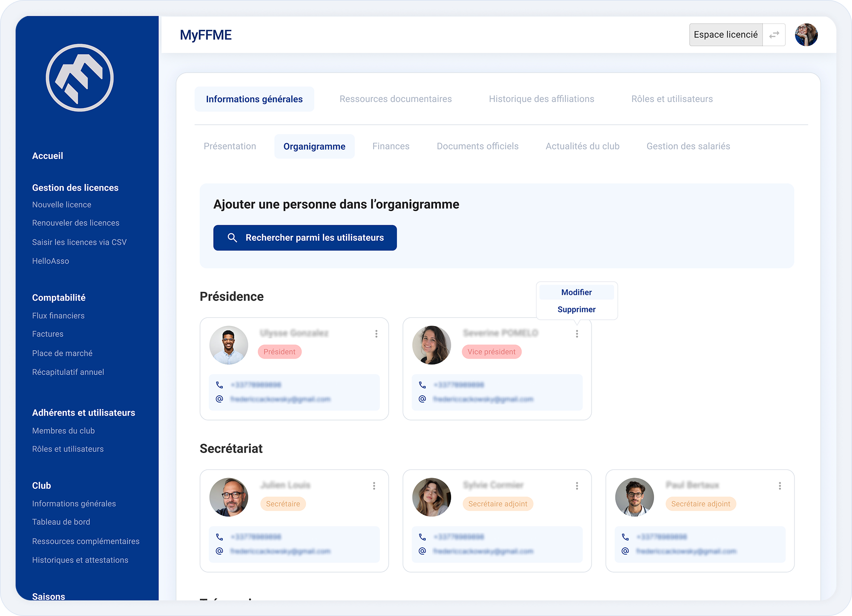Go to the Finances sub-tab
The height and width of the screenshot is (616, 852).
coord(391,146)
